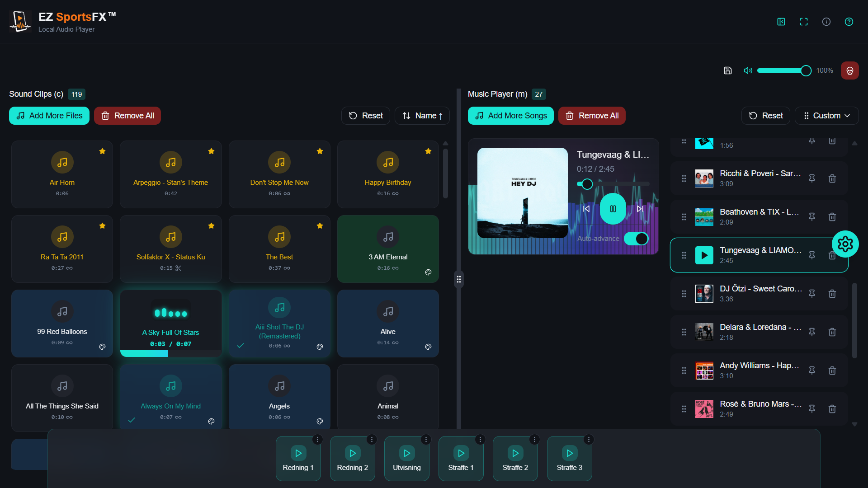Open the help question mark icon
Viewport: 868px width, 488px height.
coord(849,22)
